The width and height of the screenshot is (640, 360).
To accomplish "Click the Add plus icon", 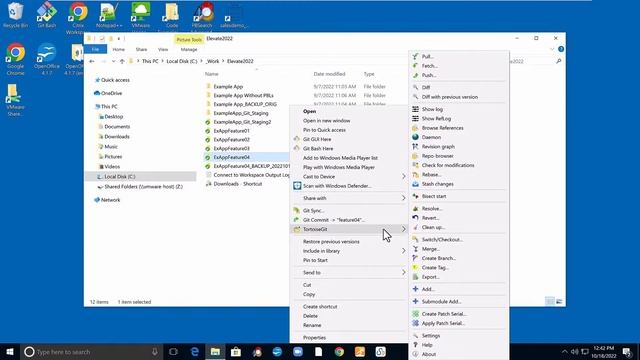I will pos(415,289).
